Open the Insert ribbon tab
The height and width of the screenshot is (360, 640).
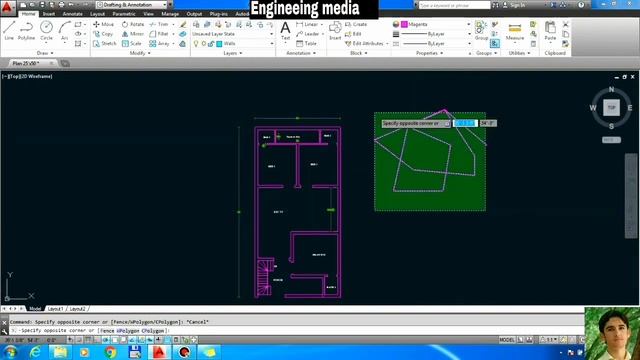[49, 14]
